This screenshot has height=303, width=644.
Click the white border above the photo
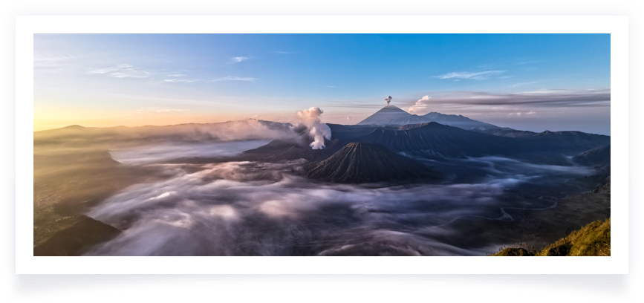pyautogui.click(x=322, y=24)
